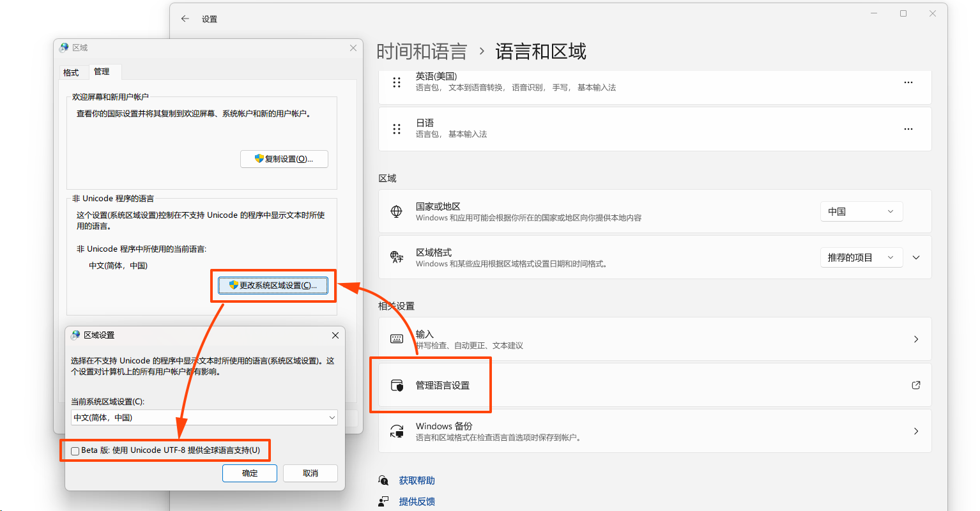Viewport: 980px width, 511px height.
Task: Click the keyboard icon beside 输入
Action: click(397, 339)
